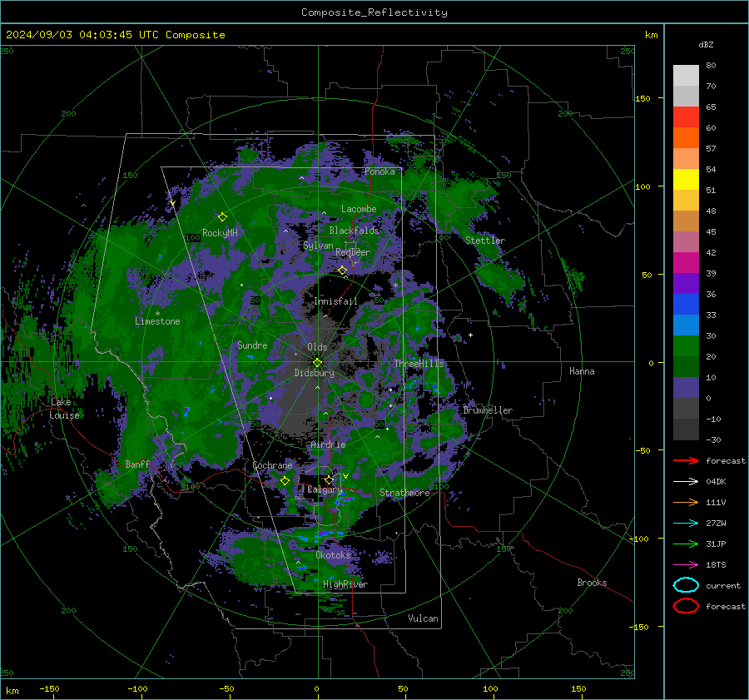Viewport: 749px width, 700px height.
Task: Click the km unit label at bottom left
Action: [x=12, y=691]
